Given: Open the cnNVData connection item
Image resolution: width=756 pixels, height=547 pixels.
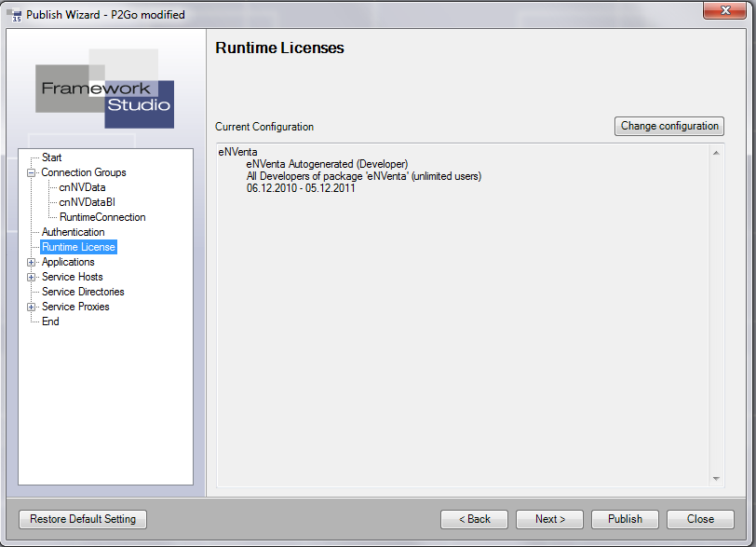Looking at the screenshot, I should (82, 187).
